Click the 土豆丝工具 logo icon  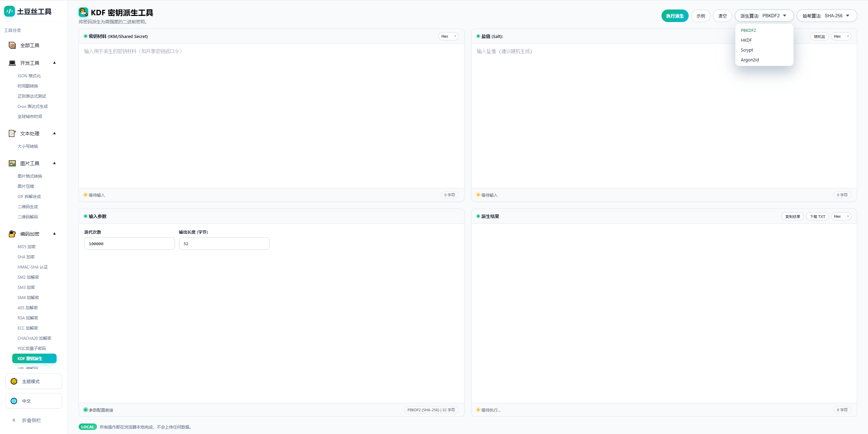point(9,11)
